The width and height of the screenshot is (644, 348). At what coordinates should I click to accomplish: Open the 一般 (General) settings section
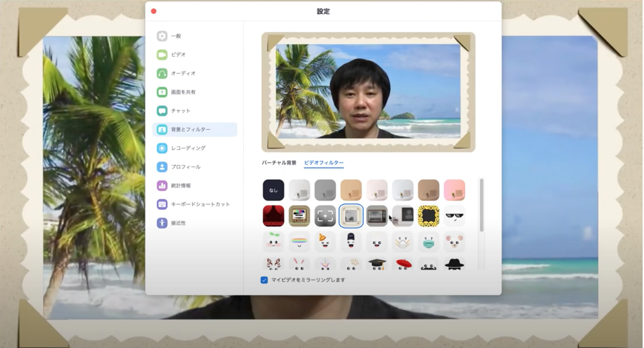click(x=194, y=36)
